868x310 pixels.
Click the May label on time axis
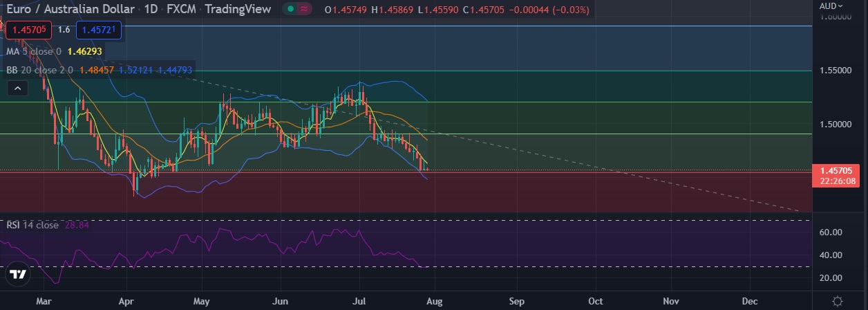coord(202,302)
